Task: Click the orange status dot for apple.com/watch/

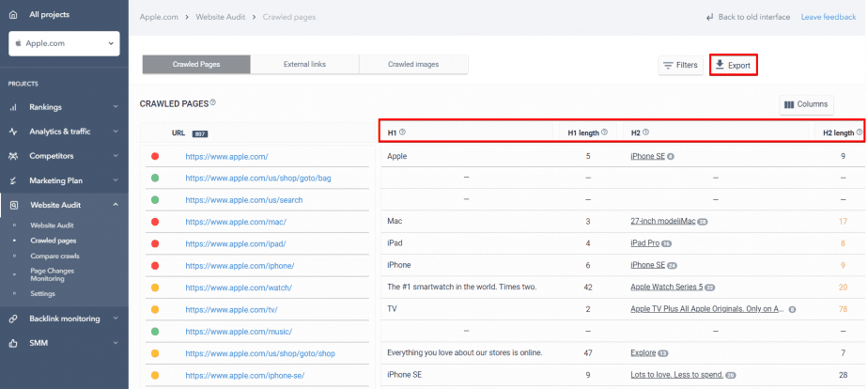Action: 155,288
